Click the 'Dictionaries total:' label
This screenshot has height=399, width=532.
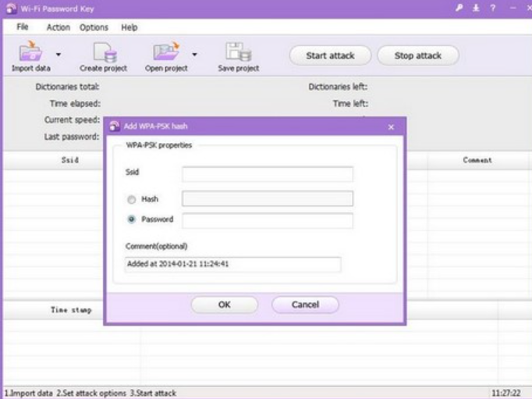click(x=67, y=87)
